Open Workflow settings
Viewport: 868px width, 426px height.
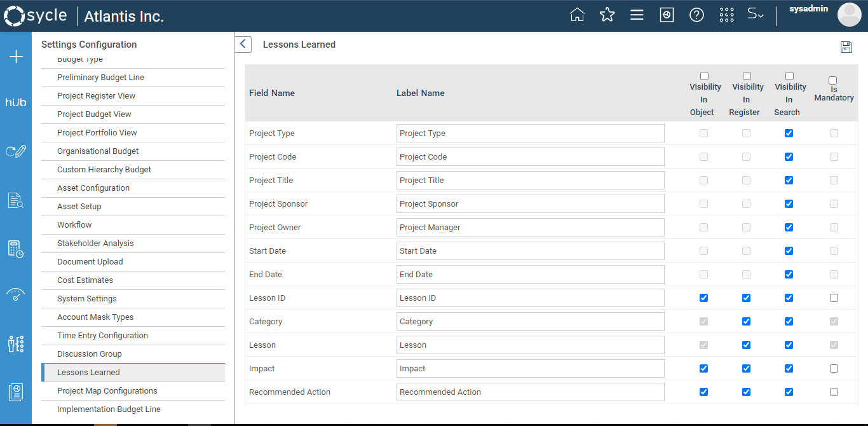133,225
